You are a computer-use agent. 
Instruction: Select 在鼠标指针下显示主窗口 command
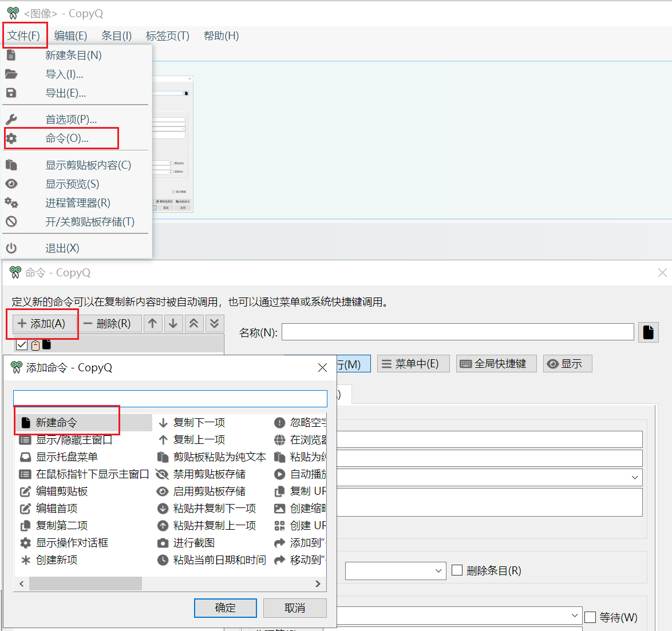click(x=84, y=474)
